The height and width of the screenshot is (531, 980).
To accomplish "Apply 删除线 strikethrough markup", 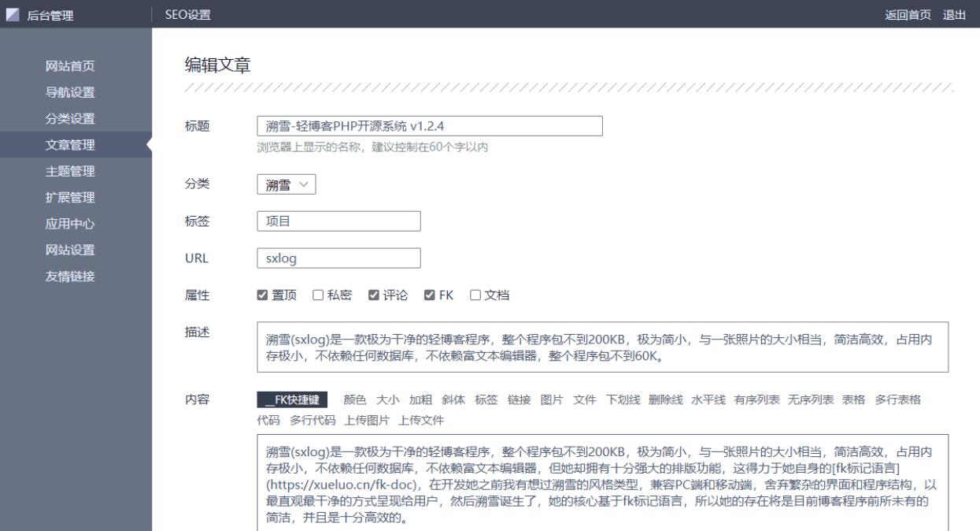I will tap(665, 399).
